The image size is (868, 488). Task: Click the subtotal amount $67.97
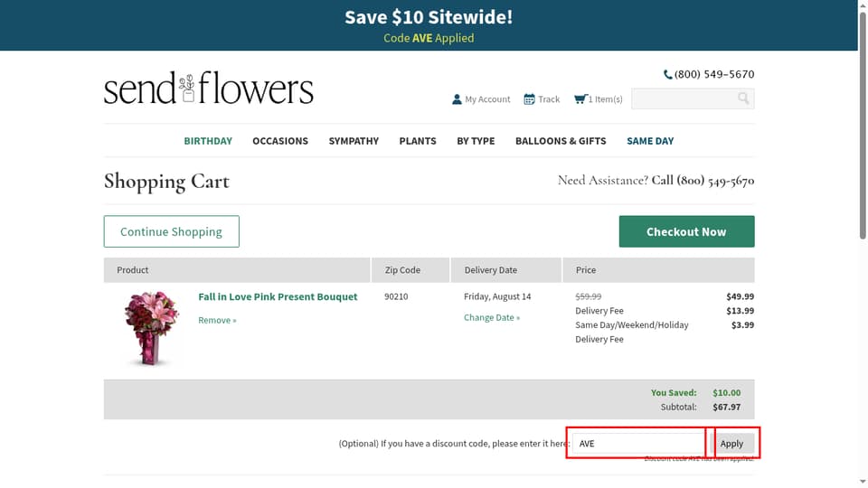pos(726,407)
